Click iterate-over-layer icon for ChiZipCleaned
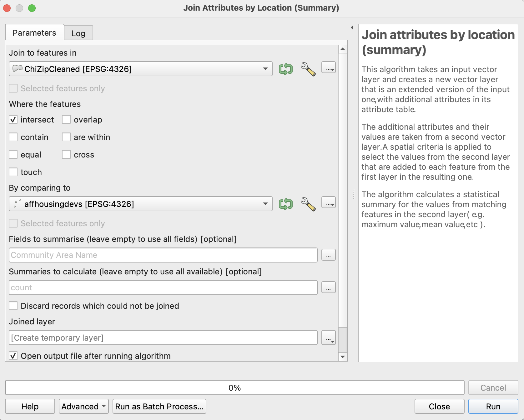Screen dimensions: 524x420 [286, 69]
